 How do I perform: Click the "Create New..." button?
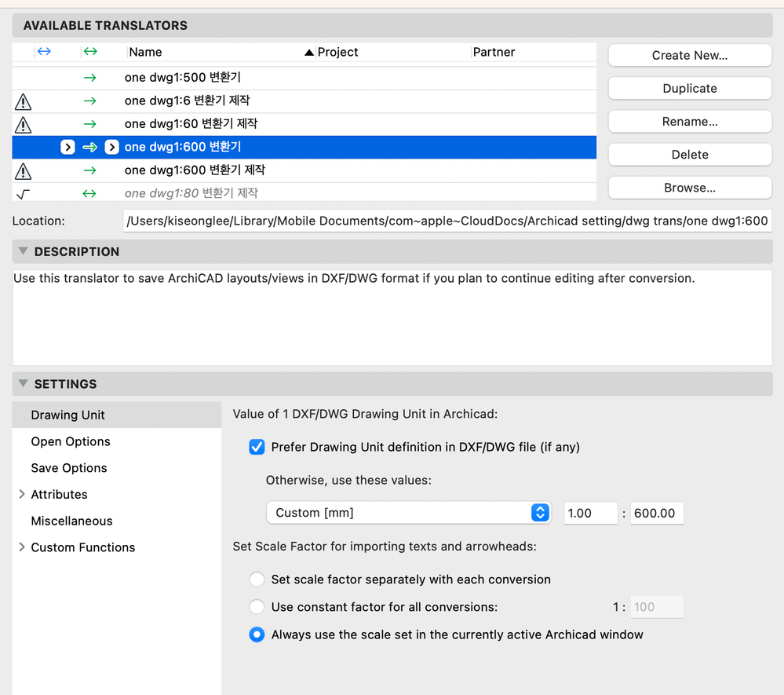[689, 55]
